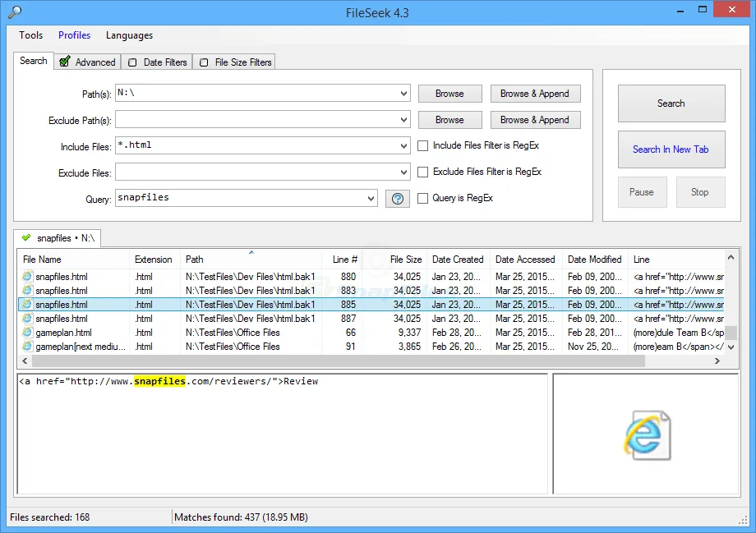Viewport: 756px width, 533px height.
Task: Toggle the Date Filters checkbox
Action: pos(132,62)
